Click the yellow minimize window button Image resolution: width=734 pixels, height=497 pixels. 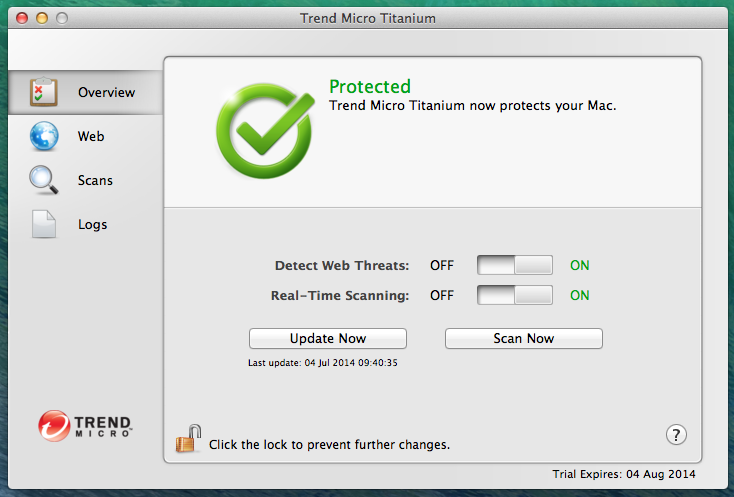click(x=42, y=18)
